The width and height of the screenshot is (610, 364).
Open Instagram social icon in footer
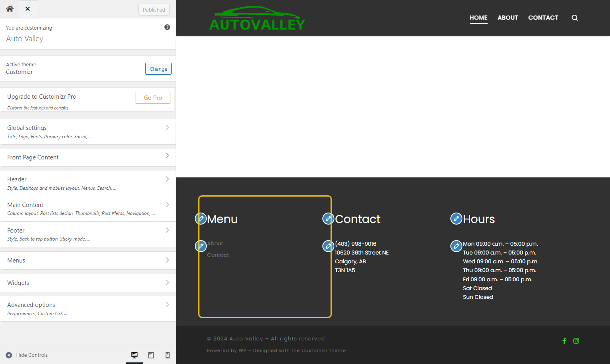tap(576, 341)
